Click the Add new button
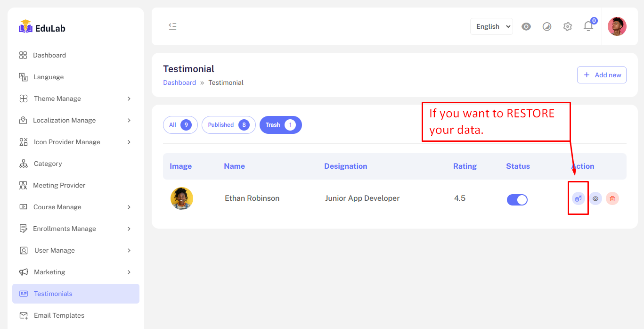The height and width of the screenshot is (329, 644). [x=602, y=75]
